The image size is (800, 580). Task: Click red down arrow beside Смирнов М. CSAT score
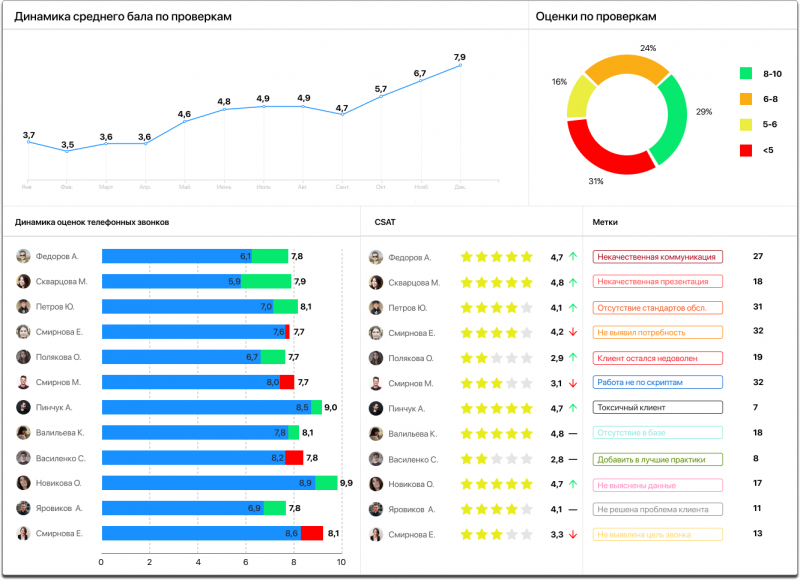pos(573,383)
